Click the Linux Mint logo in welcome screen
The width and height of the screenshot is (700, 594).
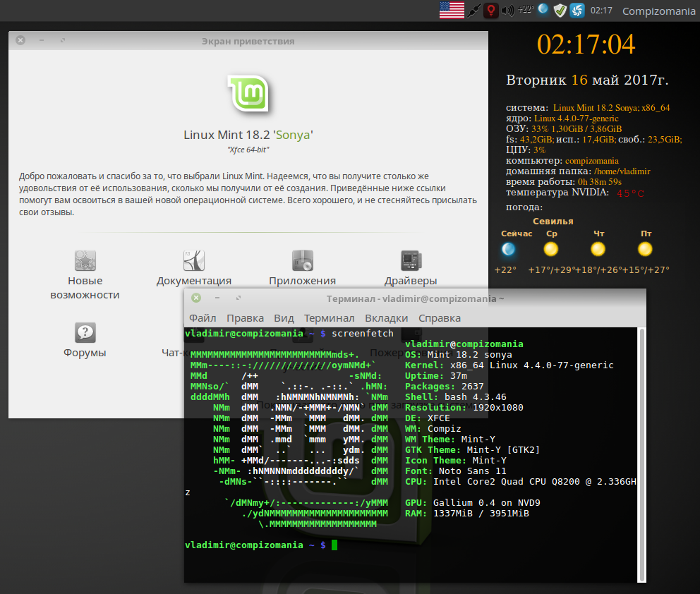(x=248, y=93)
